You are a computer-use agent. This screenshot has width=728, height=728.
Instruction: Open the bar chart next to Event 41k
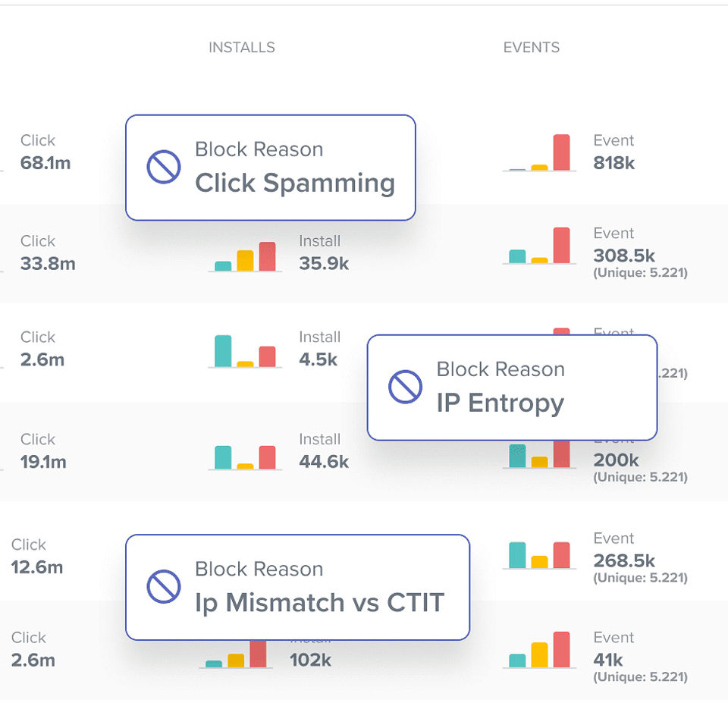539,650
